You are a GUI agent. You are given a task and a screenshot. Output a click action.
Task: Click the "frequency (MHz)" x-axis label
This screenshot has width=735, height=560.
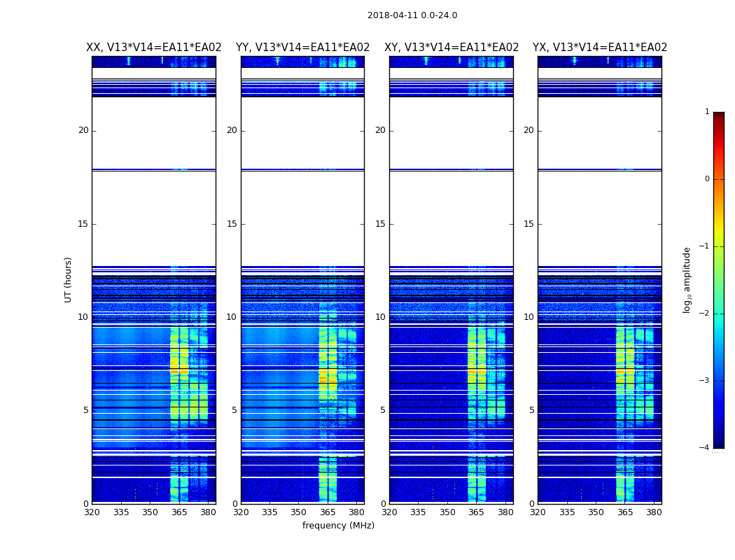coord(338,525)
